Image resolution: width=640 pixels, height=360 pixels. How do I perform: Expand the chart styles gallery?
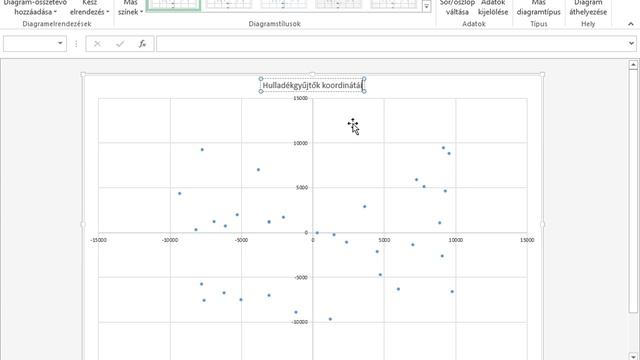coord(426,7)
